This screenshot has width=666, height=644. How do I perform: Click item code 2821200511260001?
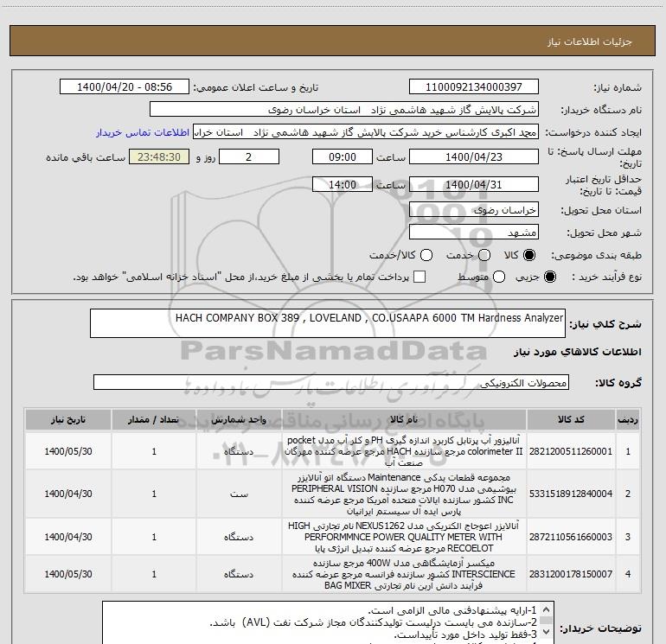click(x=571, y=451)
